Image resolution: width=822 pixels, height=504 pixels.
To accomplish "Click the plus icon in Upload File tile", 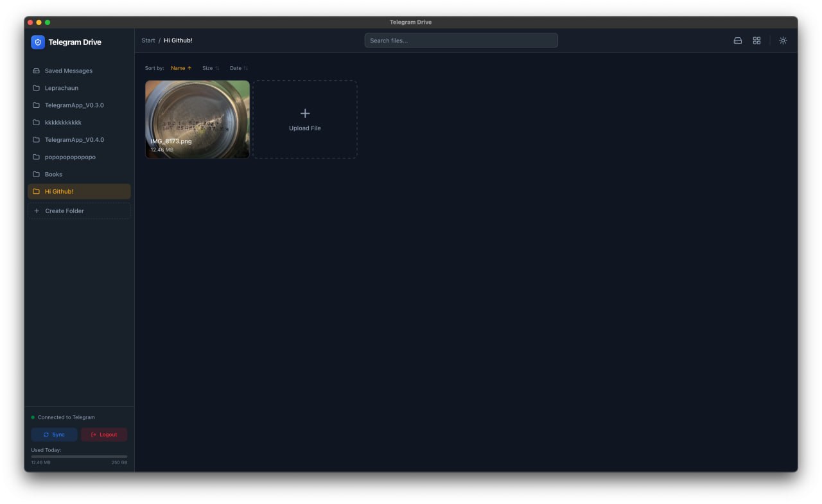I will pyautogui.click(x=305, y=114).
